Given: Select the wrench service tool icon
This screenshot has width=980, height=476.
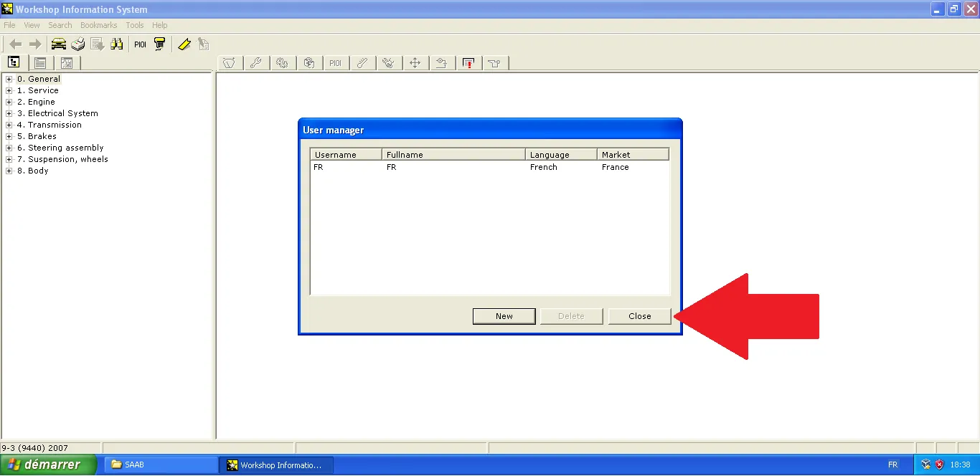Looking at the screenshot, I should (256, 62).
